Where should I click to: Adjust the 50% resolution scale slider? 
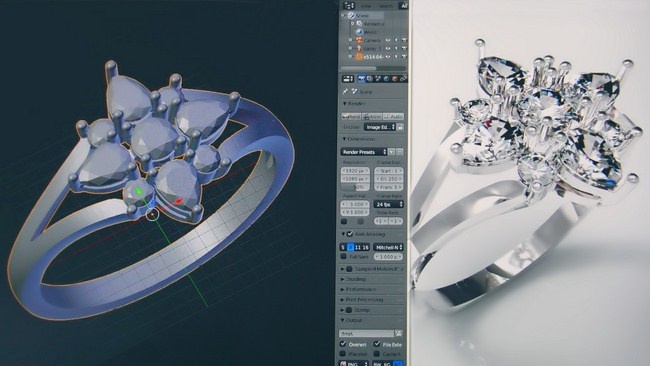pos(355,187)
